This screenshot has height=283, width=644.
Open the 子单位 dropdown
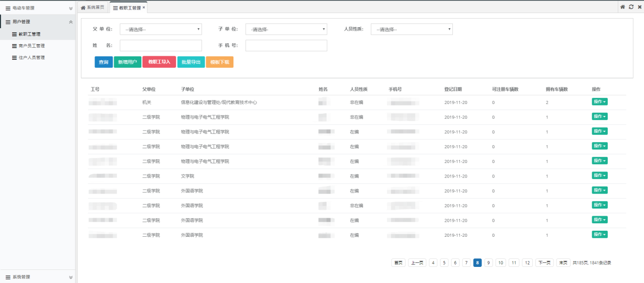[x=286, y=29]
